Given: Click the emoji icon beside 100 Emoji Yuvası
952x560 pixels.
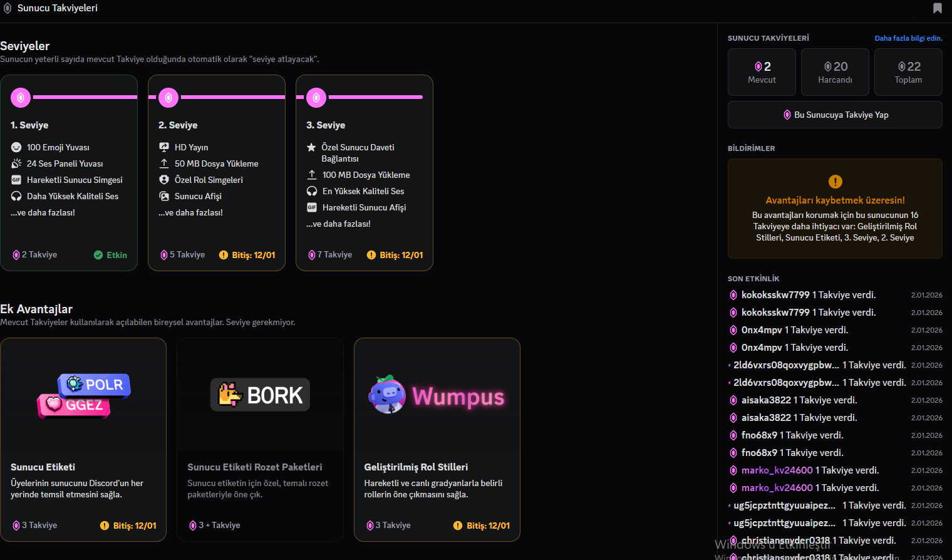Looking at the screenshot, I should 16,147.
